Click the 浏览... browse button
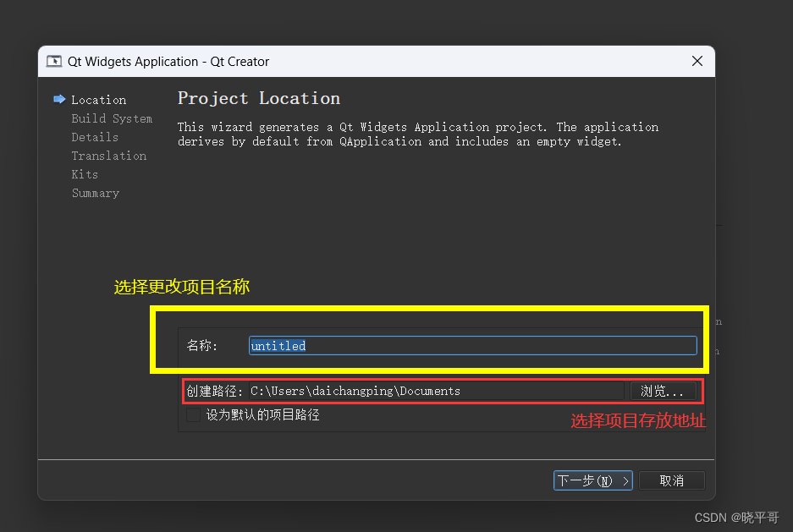The height and width of the screenshot is (532, 793). [x=663, y=391]
